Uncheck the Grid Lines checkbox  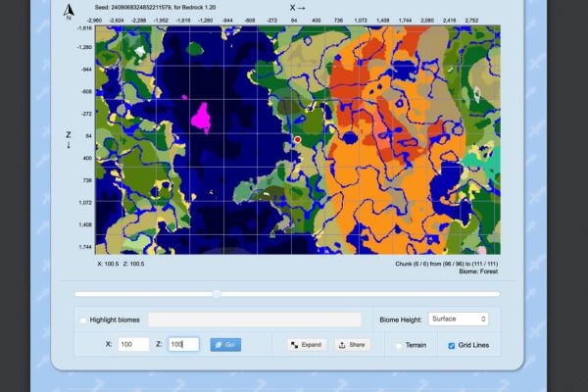[451, 345]
